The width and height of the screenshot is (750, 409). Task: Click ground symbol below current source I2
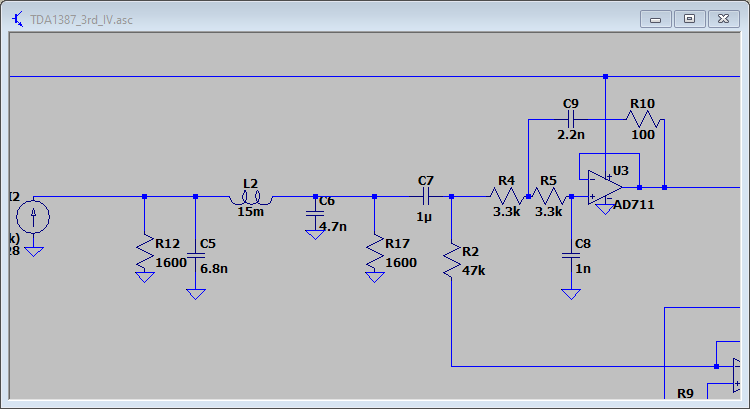(x=33, y=252)
